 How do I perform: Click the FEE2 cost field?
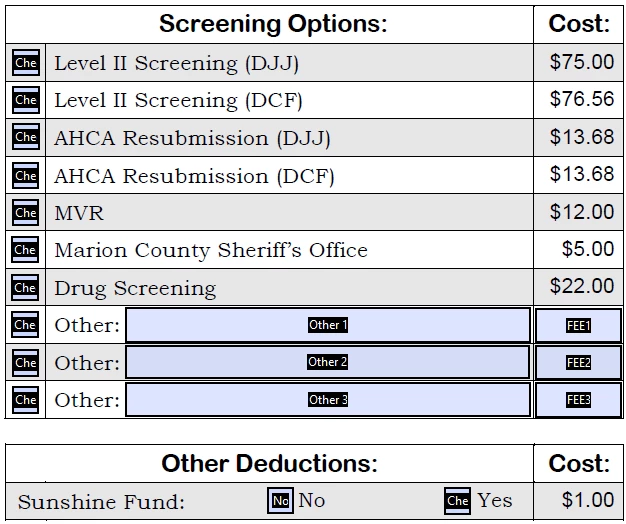click(x=579, y=363)
